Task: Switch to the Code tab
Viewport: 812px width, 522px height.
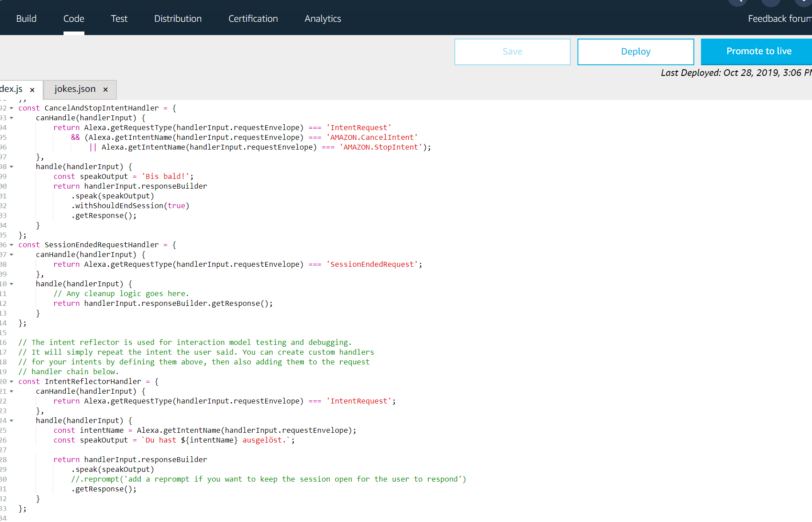Action: [74, 19]
